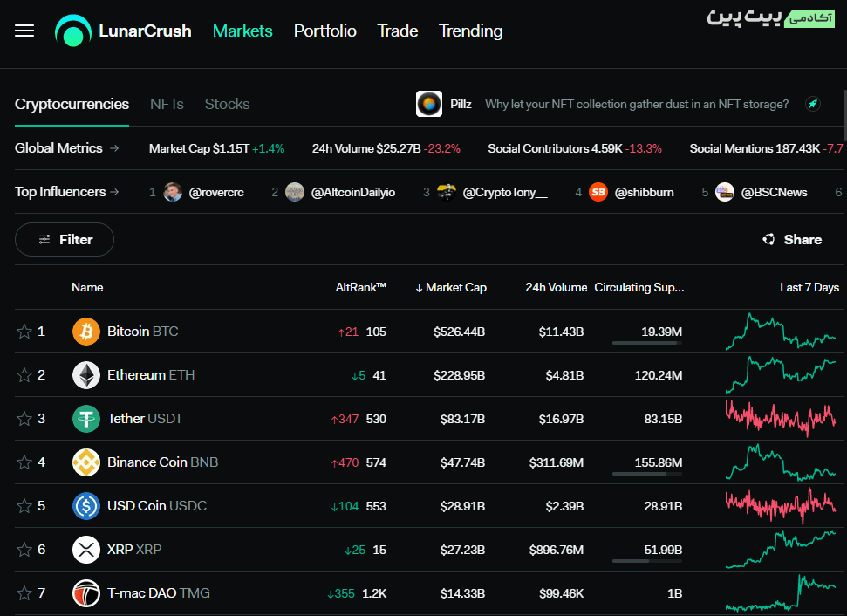
Task: Open the Trending nav item
Action: click(x=470, y=31)
